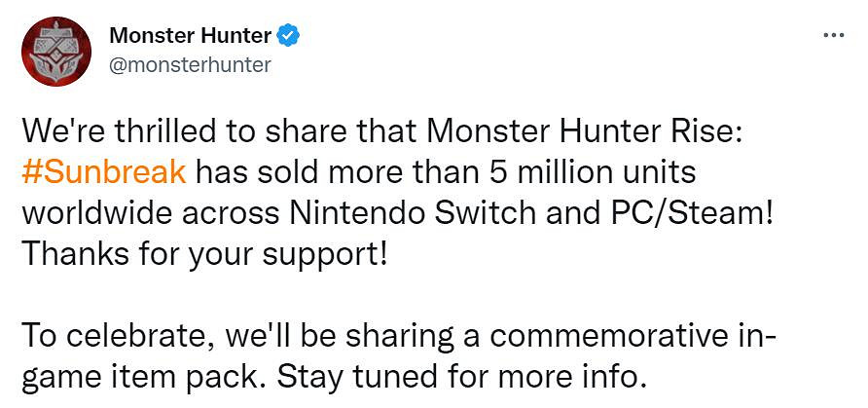Visit the @monsterhunter handle
868x408 pixels.
[x=190, y=65]
